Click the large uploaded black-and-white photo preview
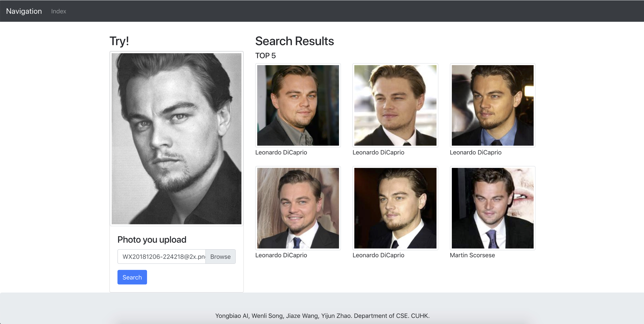 pos(176,138)
